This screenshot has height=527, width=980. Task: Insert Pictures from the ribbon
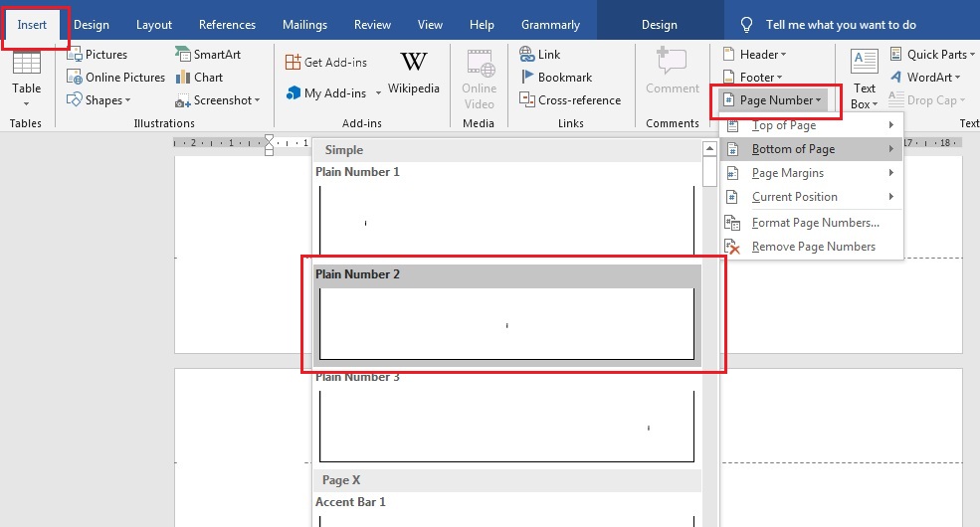(97, 55)
